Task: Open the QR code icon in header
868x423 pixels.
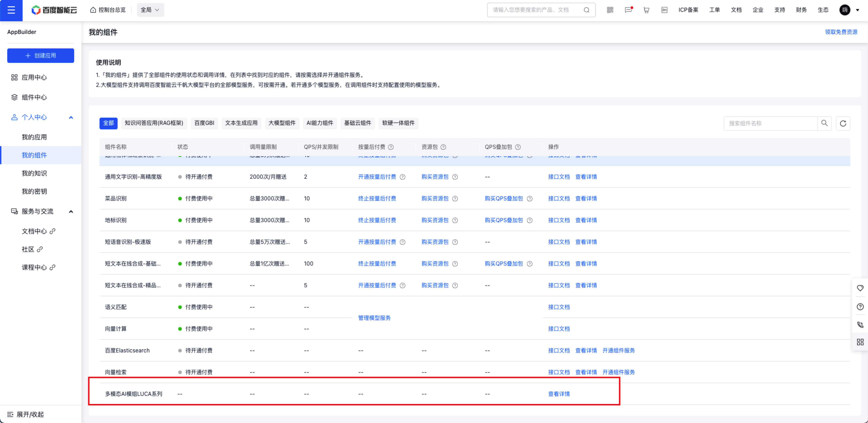Action: pos(610,10)
